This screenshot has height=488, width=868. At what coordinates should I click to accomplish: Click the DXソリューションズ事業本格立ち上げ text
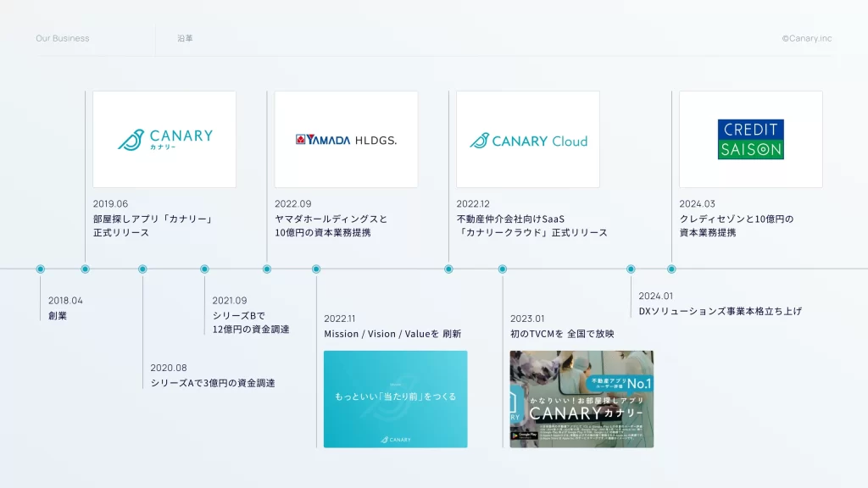click(x=720, y=311)
